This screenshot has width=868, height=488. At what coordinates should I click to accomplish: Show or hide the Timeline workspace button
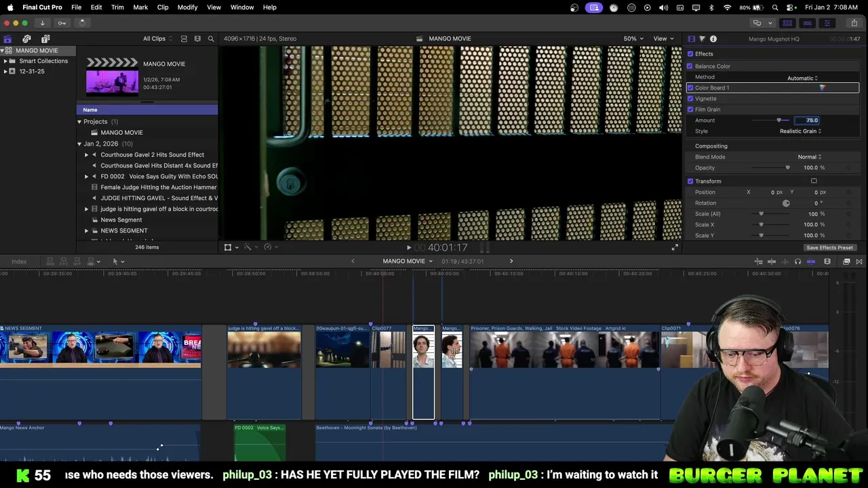click(807, 23)
